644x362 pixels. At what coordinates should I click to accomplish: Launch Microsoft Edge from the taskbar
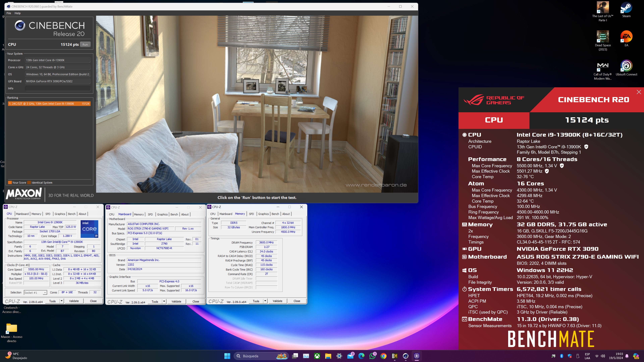361,356
